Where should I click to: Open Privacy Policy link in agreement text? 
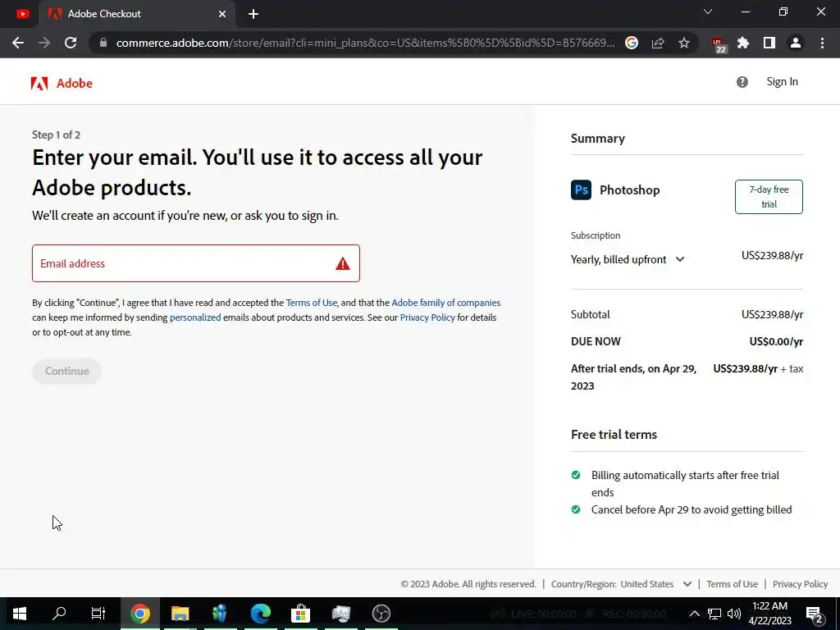click(427, 317)
